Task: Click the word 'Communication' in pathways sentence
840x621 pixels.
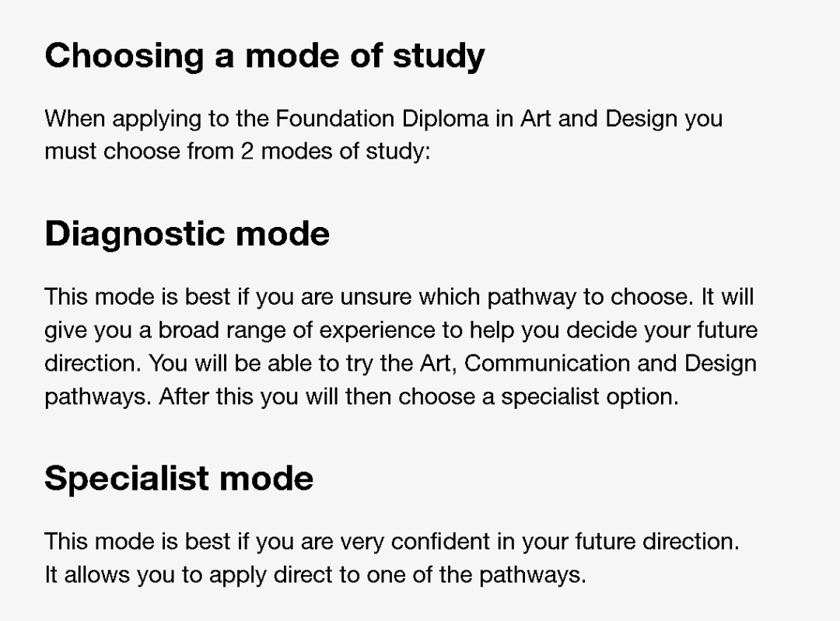Action: 547,364
